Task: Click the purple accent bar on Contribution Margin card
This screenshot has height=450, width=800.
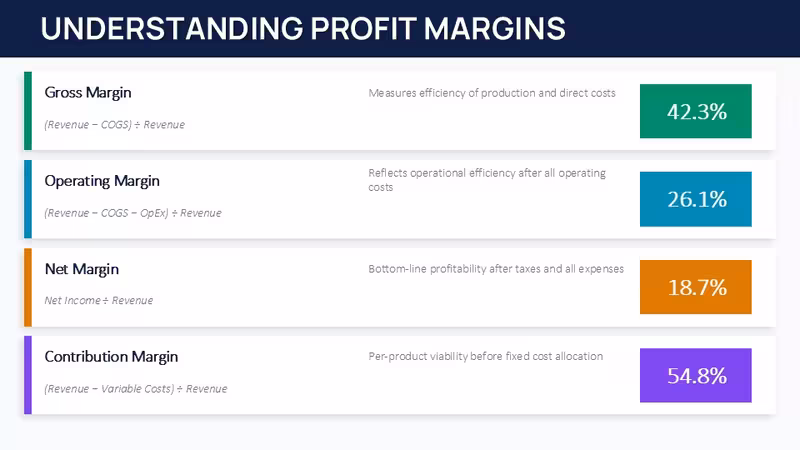Action: (x=28, y=375)
